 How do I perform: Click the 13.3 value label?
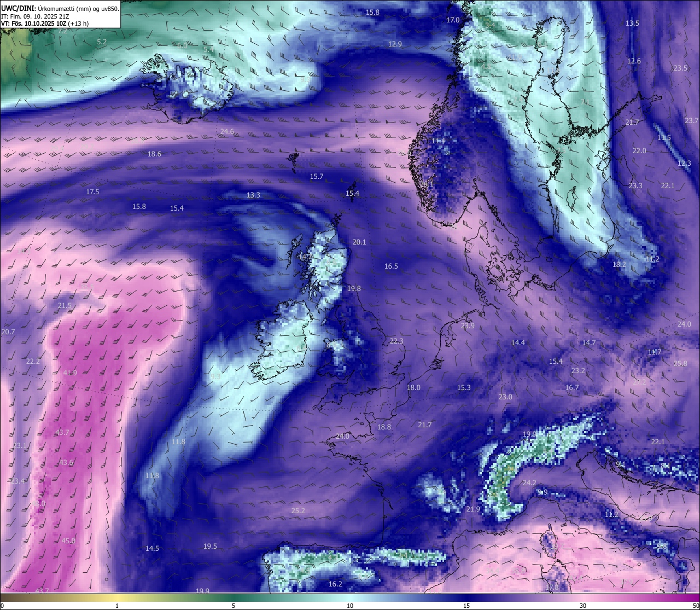(x=253, y=195)
